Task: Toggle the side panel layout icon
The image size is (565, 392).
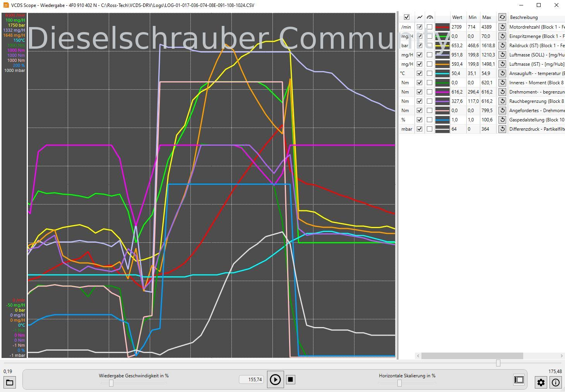Action: click(519, 380)
